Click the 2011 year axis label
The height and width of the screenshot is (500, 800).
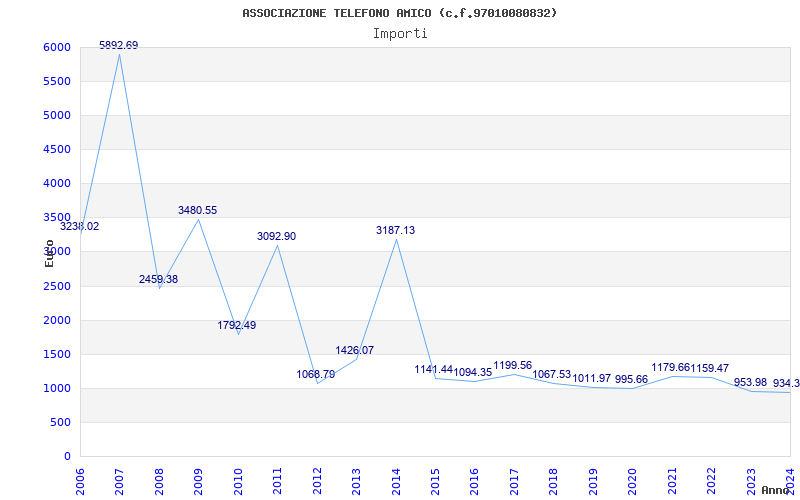tap(277, 481)
